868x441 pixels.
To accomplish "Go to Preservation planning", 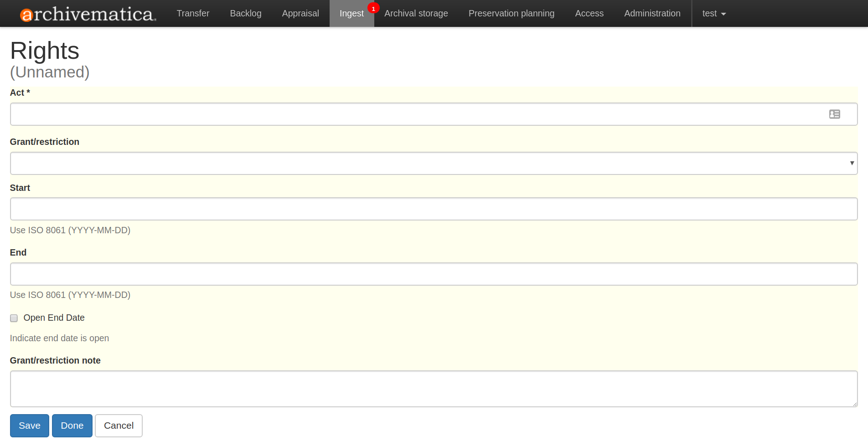I will pyautogui.click(x=511, y=13).
